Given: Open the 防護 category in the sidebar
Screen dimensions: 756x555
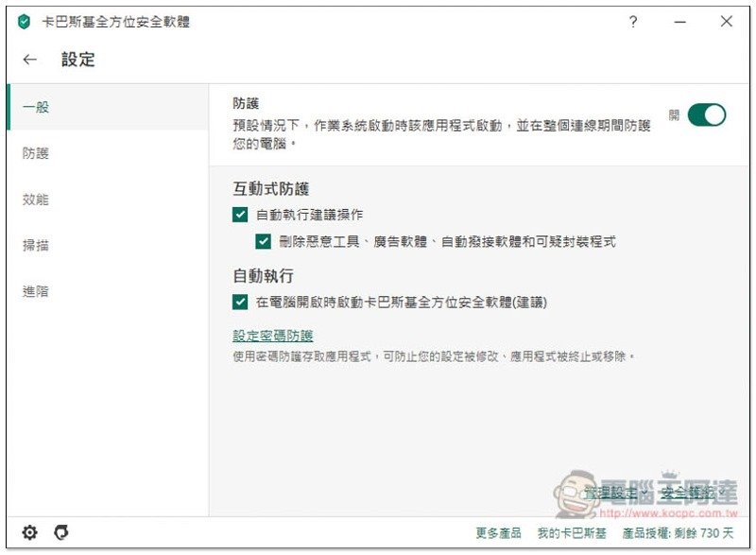Looking at the screenshot, I should tap(108, 153).
